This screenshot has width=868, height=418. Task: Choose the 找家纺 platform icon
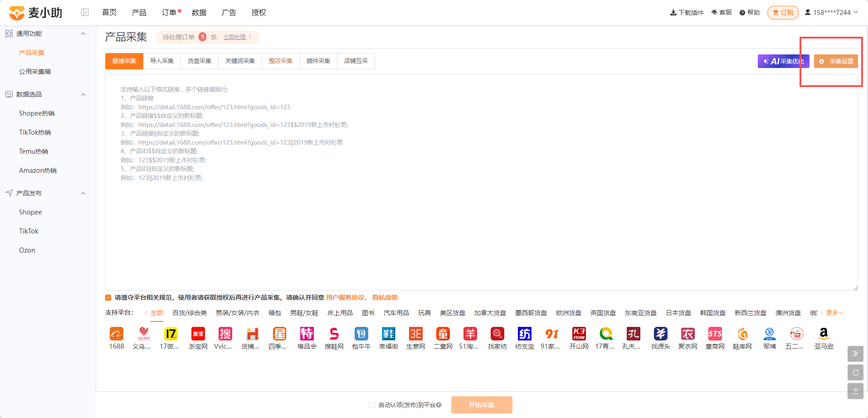pos(497,334)
